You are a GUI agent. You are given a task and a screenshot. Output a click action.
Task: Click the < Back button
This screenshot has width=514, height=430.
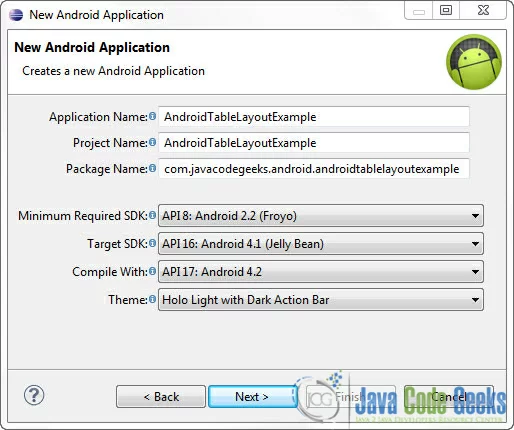coord(161,397)
